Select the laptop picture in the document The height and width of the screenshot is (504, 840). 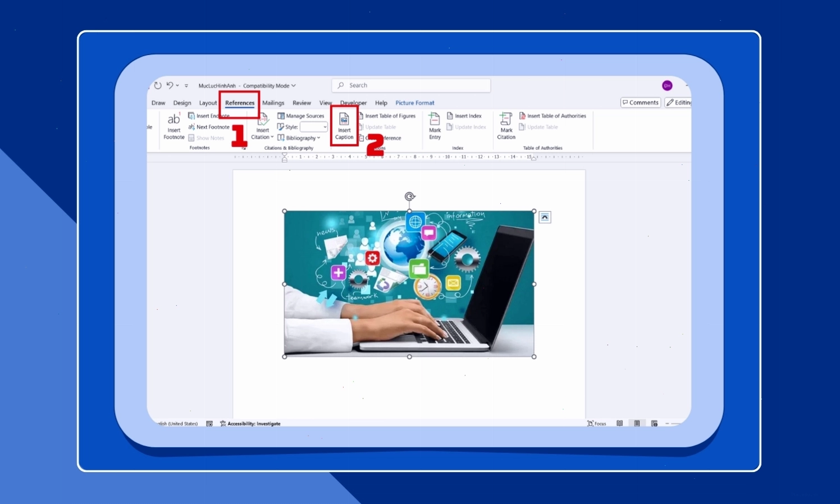pos(409,283)
